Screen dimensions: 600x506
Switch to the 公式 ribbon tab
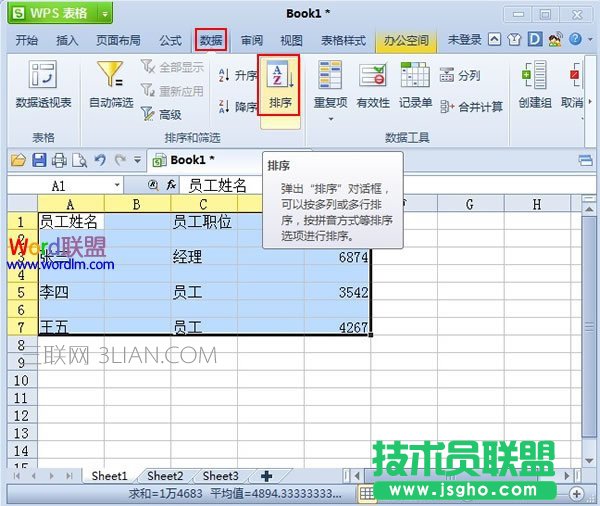pos(170,40)
